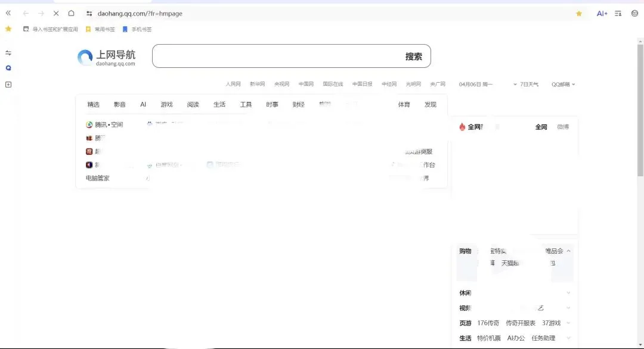Go forward with the forward arrow
This screenshot has height=349, width=644.
pos(41,14)
